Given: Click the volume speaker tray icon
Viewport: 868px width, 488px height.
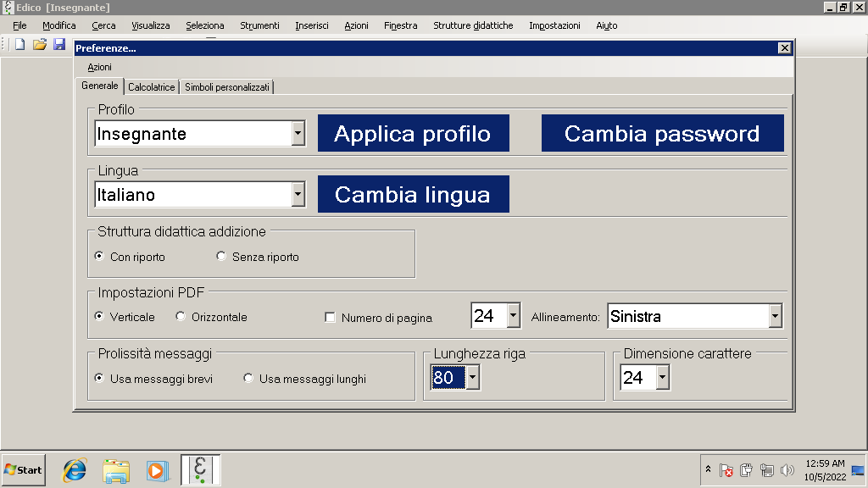Looking at the screenshot, I should pyautogui.click(x=787, y=470).
